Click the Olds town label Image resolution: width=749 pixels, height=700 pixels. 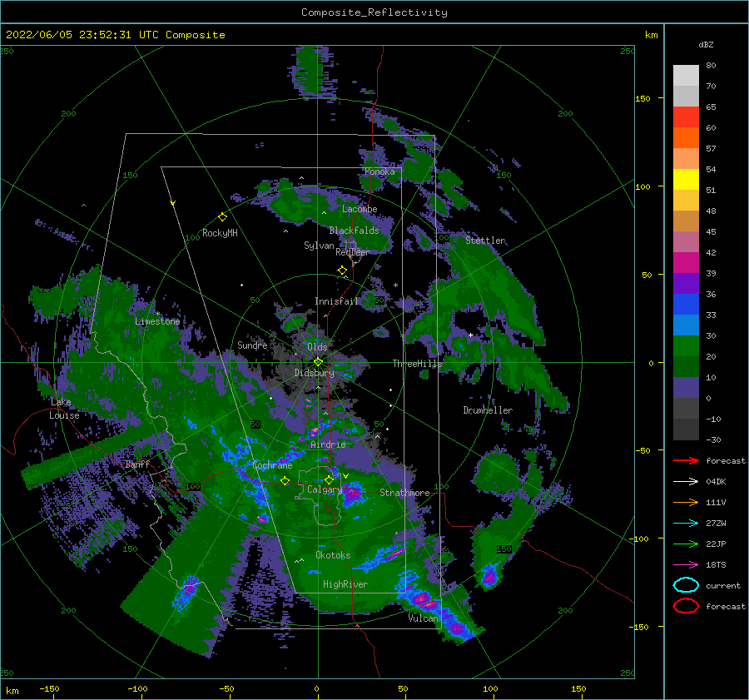click(317, 346)
